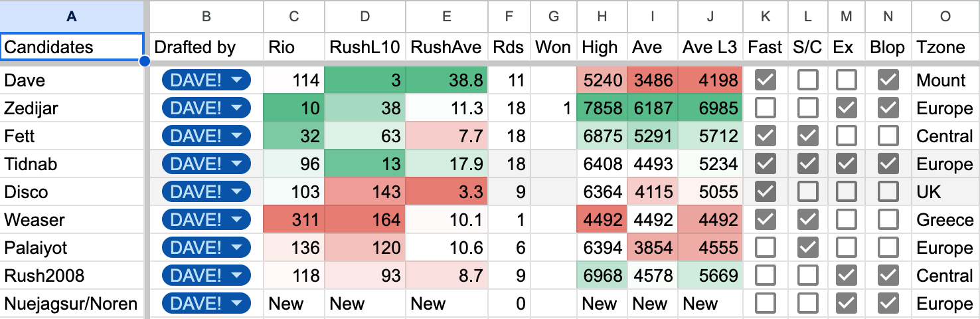980x319 pixels.
Task: Check the Fast checkbox for Nuejagsur/Noren
Action: coord(766,304)
